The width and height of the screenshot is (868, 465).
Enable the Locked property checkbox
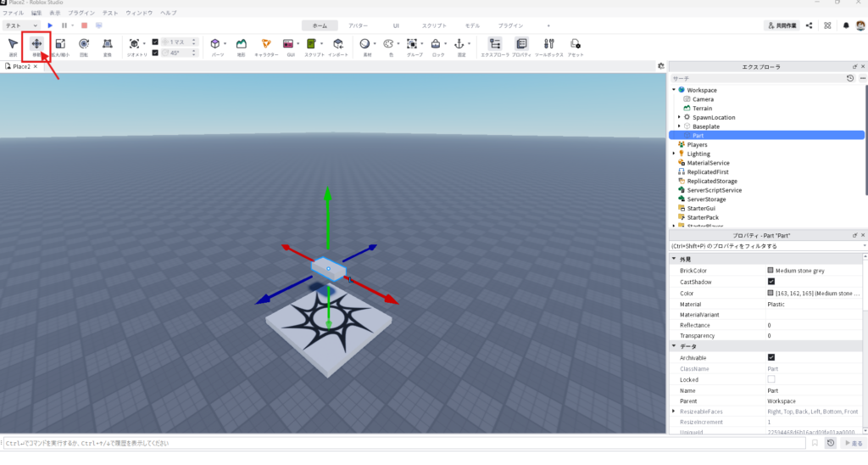(771, 379)
